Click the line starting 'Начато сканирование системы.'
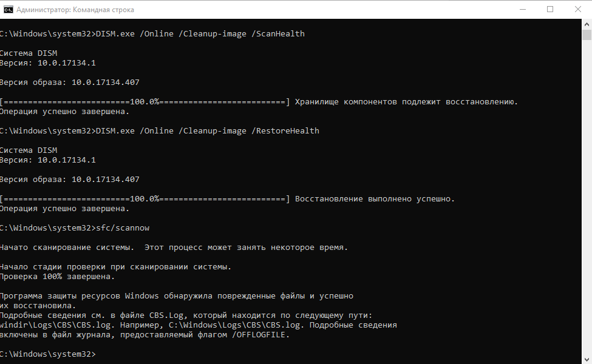This screenshot has width=592, height=364. 174,248
